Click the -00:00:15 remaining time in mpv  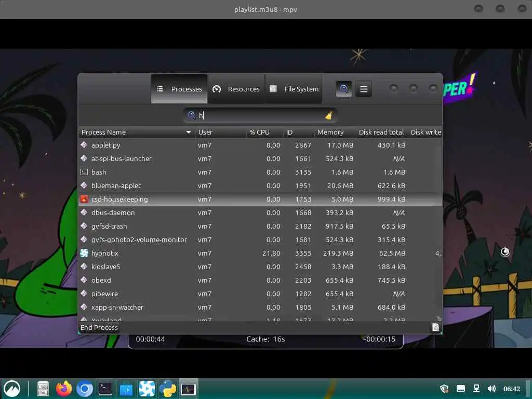pos(379,339)
